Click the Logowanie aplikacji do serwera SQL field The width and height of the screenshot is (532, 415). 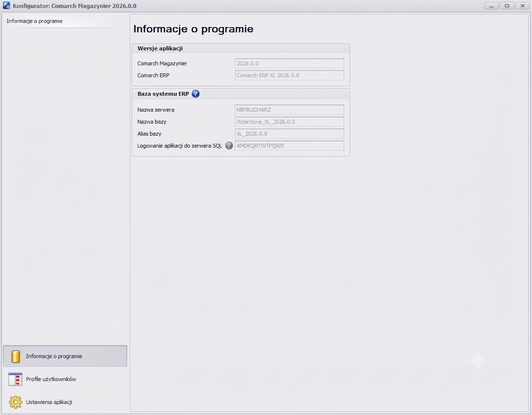[289, 146]
